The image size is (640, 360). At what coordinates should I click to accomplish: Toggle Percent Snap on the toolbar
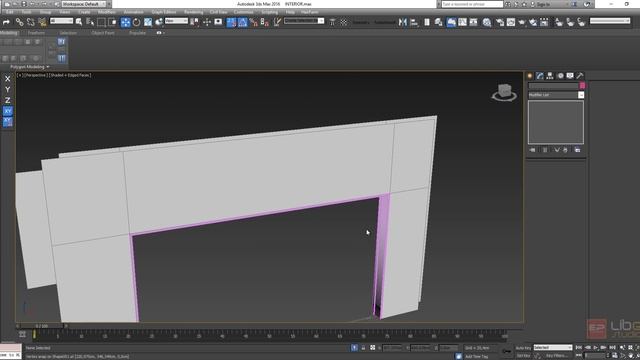point(253,22)
